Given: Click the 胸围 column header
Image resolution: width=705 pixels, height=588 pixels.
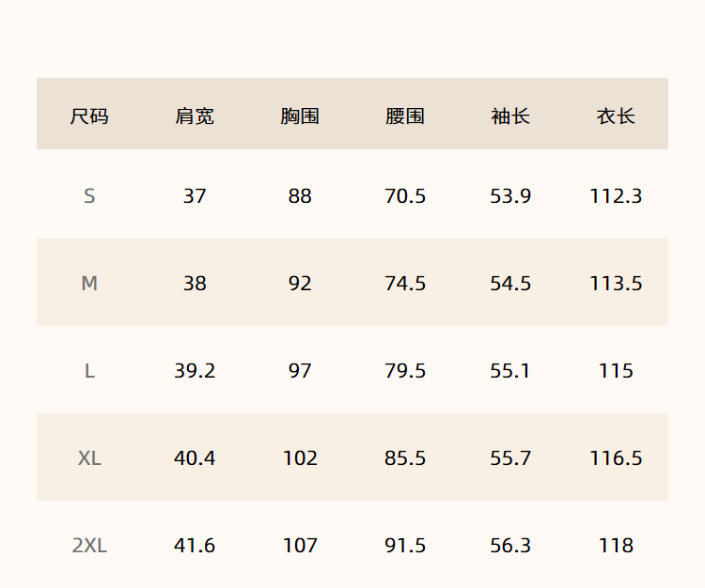Looking at the screenshot, I should pos(300,116).
